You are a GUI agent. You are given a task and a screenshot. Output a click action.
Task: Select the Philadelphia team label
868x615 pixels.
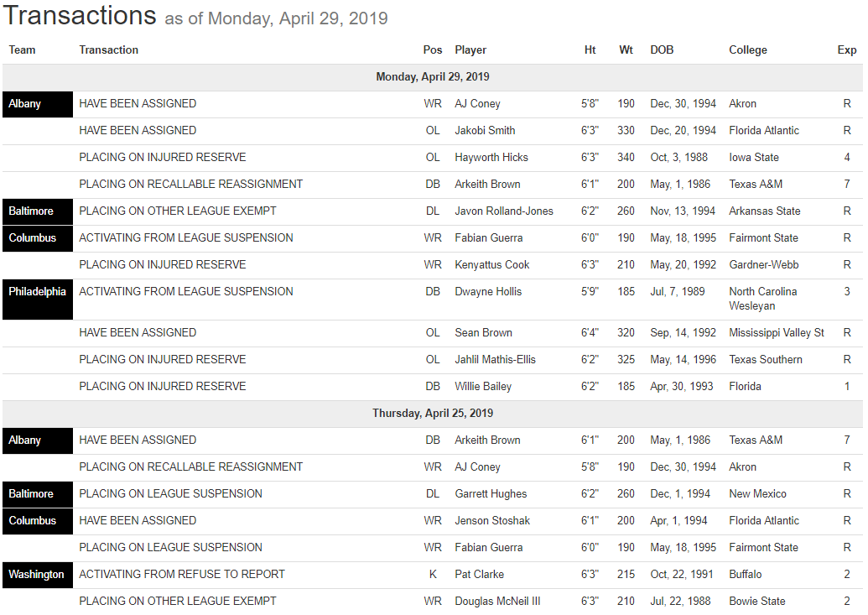[37, 292]
